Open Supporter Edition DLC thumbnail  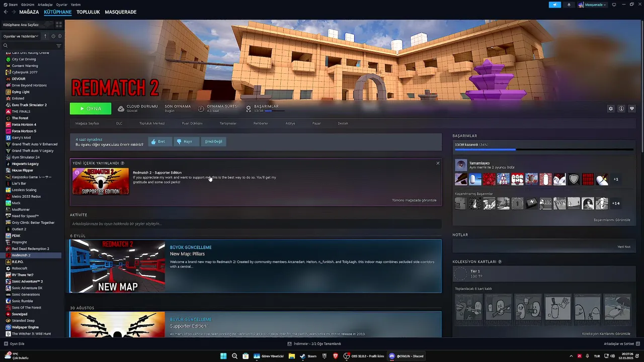coord(101,182)
